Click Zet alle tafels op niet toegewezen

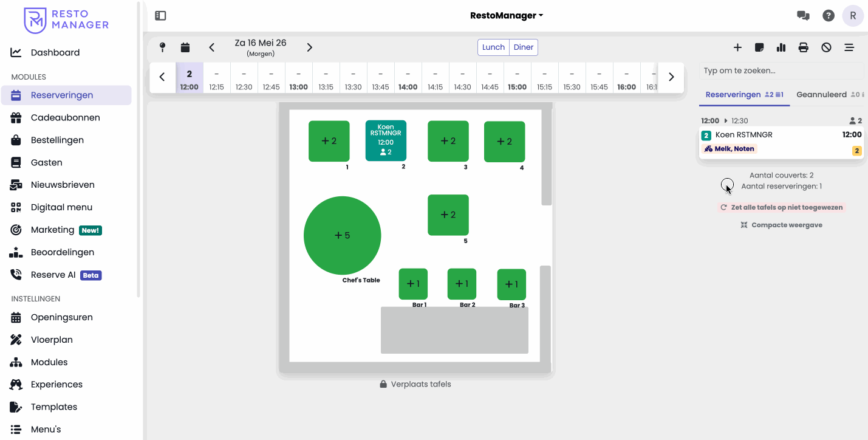click(x=782, y=207)
